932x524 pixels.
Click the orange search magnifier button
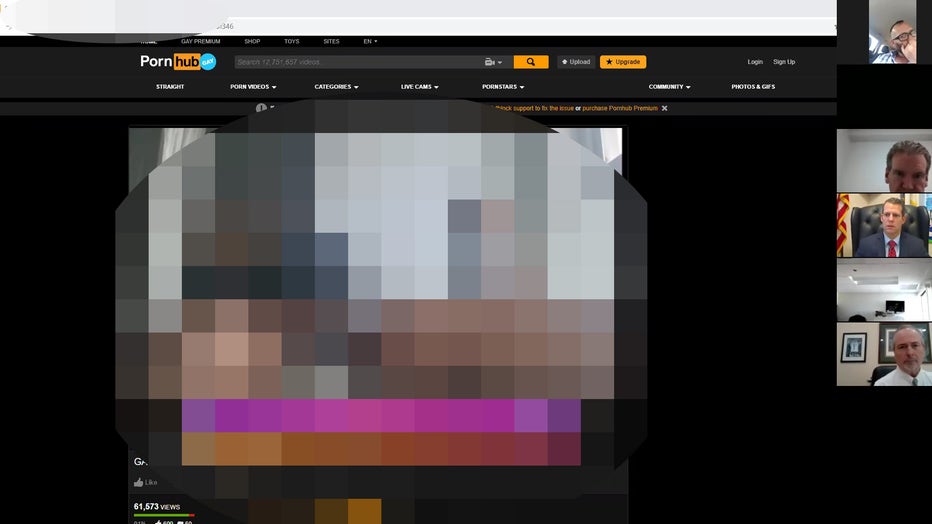point(531,62)
